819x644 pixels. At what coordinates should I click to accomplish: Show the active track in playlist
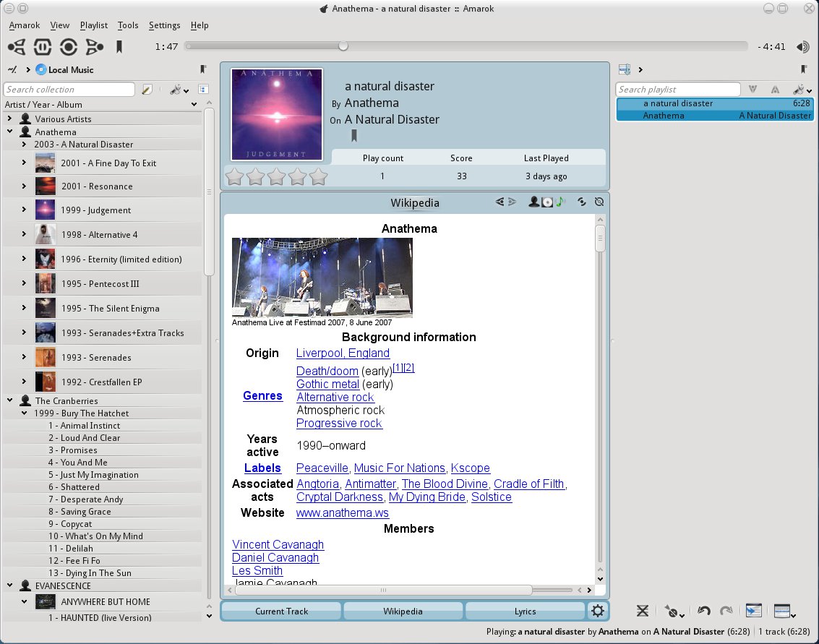point(753,610)
